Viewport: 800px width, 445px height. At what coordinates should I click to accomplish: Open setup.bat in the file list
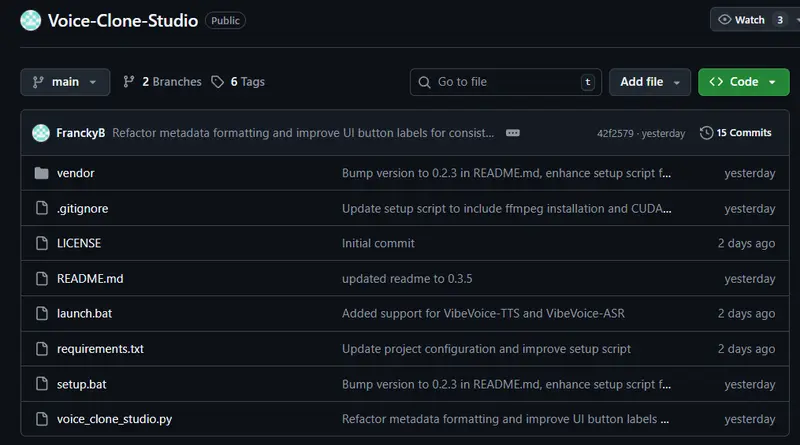pyautogui.click(x=82, y=384)
